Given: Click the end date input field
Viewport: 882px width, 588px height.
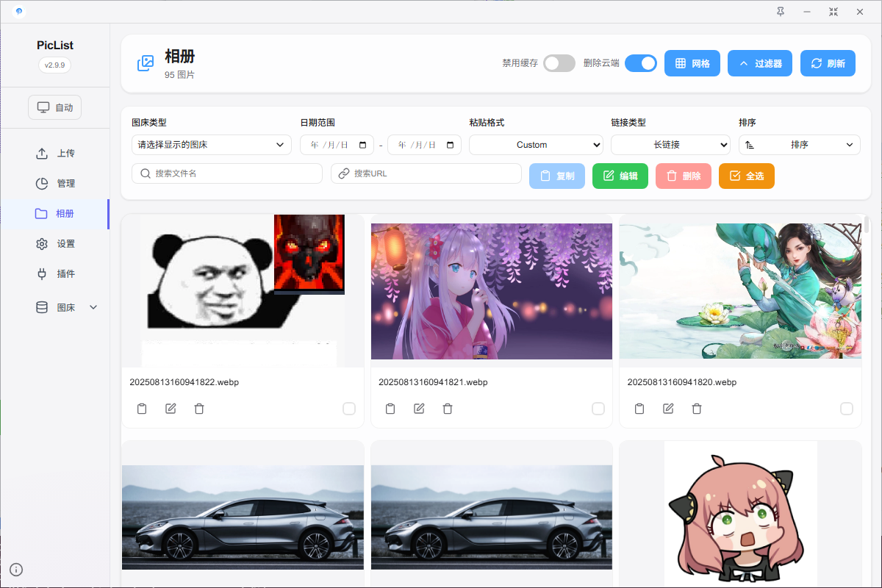Looking at the screenshot, I should (x=424, y=145).
